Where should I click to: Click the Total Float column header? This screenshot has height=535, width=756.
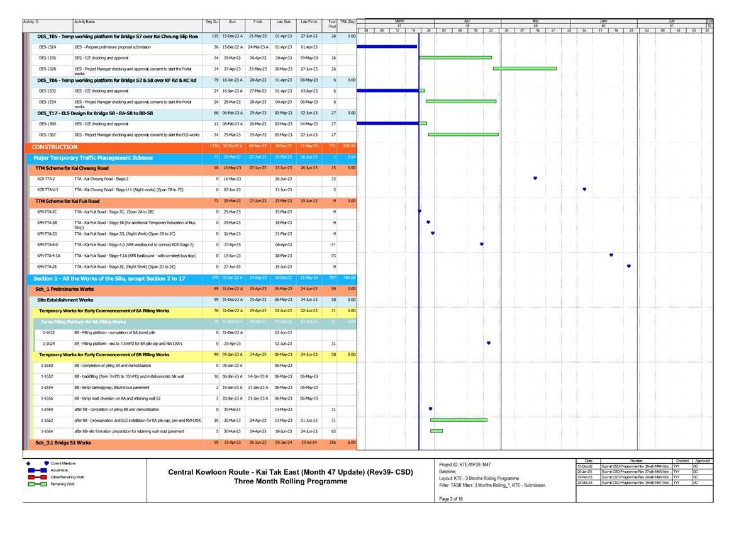click(331, 23)
